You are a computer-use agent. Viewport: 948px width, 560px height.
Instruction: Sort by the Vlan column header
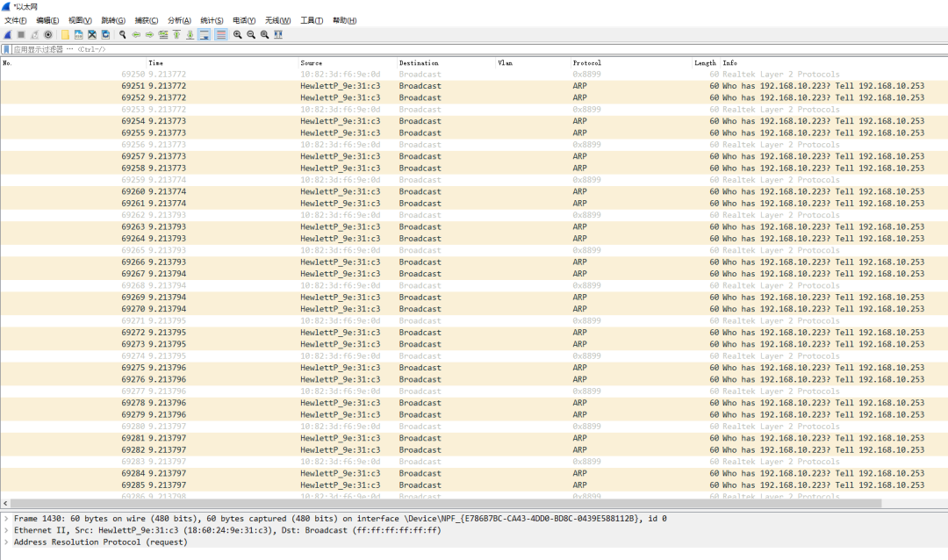(534, 63)
